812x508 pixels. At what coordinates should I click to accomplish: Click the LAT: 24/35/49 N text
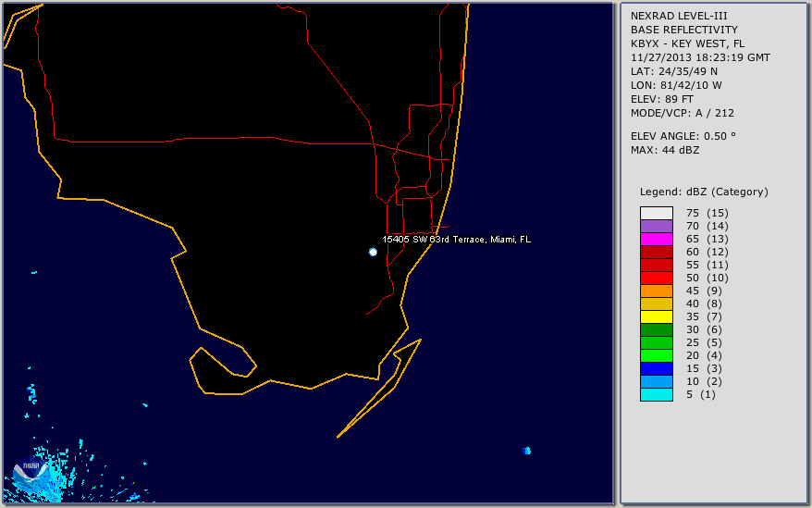[x=673, y=71]
